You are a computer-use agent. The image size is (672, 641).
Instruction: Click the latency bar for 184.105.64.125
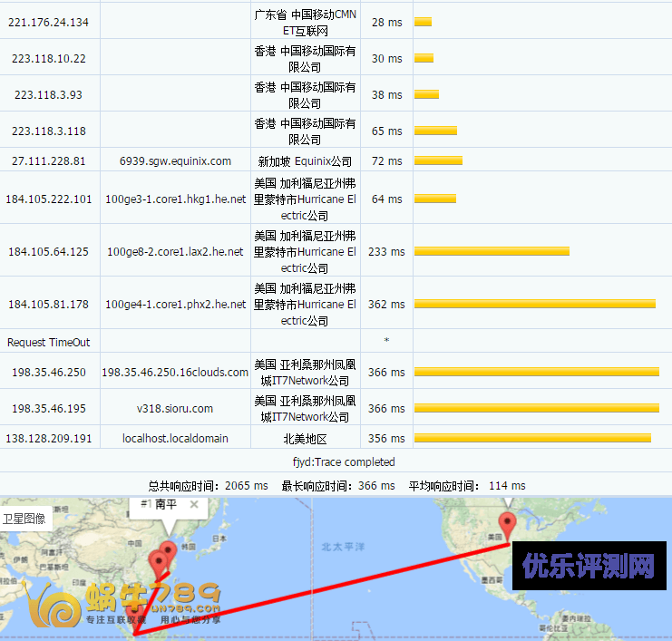[x=492, y=251]
